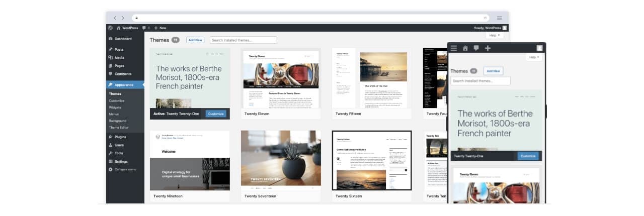Open the Twenty Ten theme thumbnail
Screen dimensions: 644x216
(x=435, y=160)
